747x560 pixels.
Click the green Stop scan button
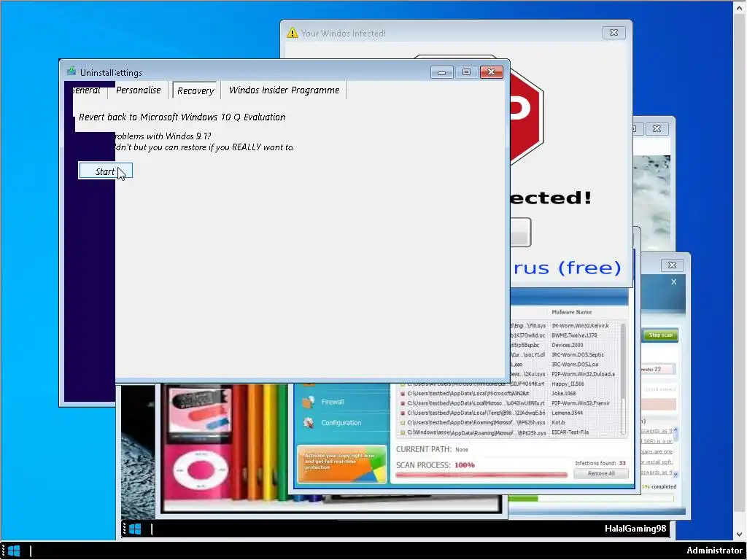tap(660, 335)
